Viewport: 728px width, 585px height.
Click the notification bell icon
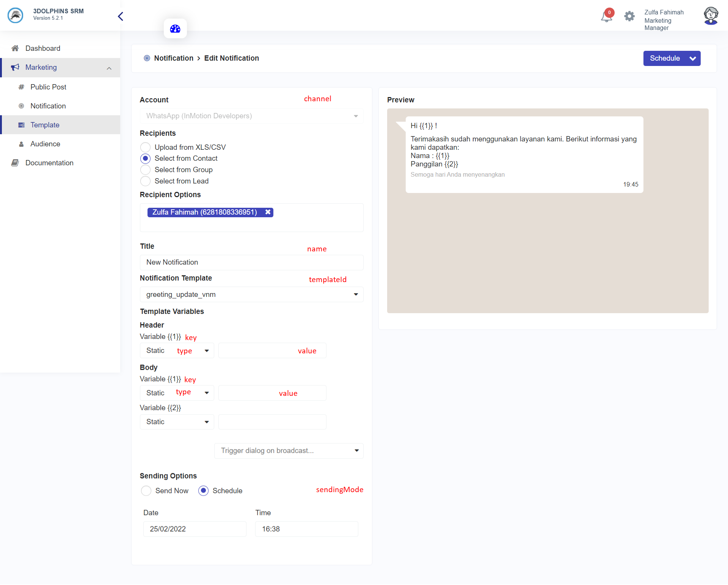point(606,17)
